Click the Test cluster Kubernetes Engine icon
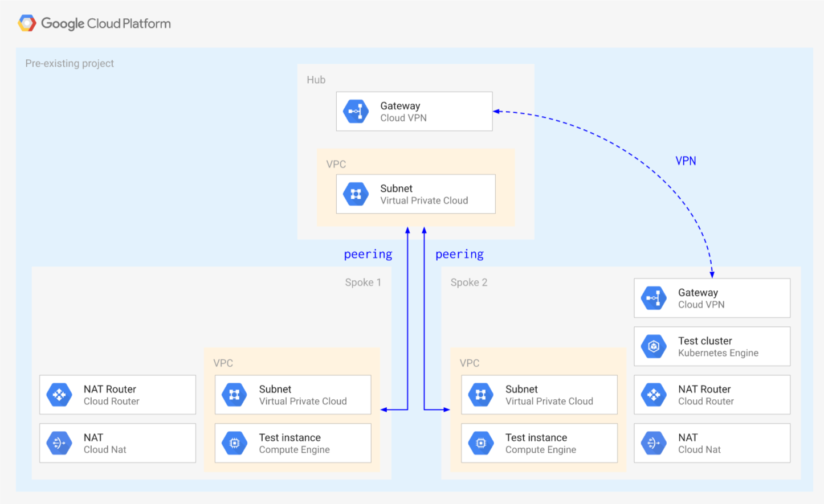Screen dimensions: 824x504 coord(654,346)
